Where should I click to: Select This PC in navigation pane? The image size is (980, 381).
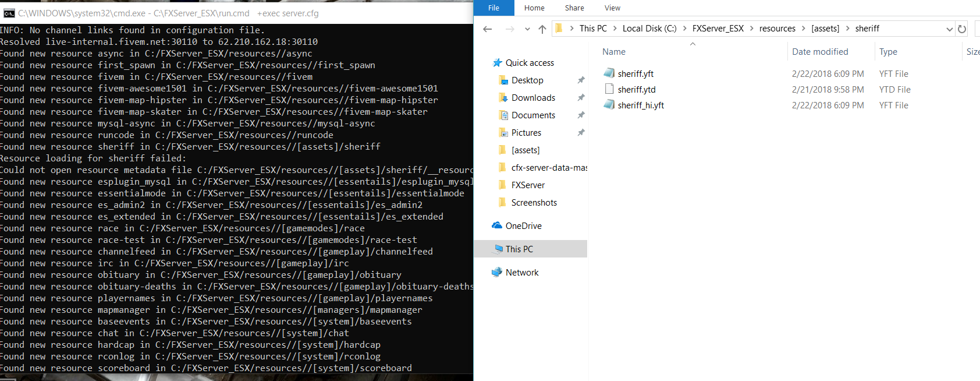point(519,249)
